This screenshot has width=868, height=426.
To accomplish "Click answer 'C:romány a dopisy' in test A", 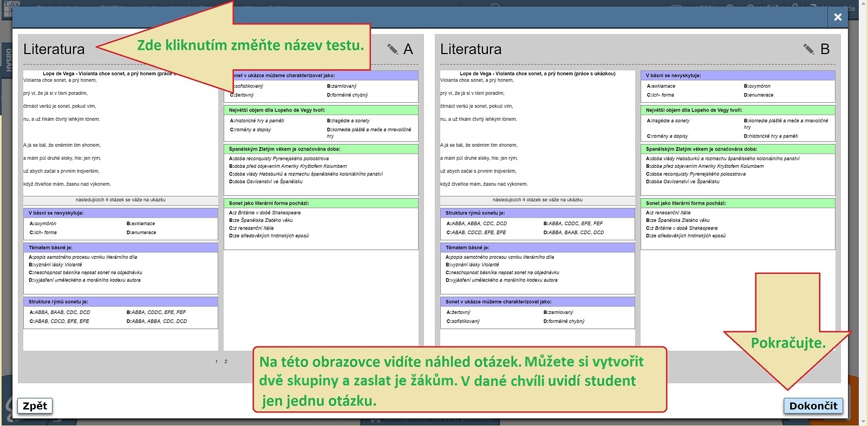I will click(x=251, y=130).
